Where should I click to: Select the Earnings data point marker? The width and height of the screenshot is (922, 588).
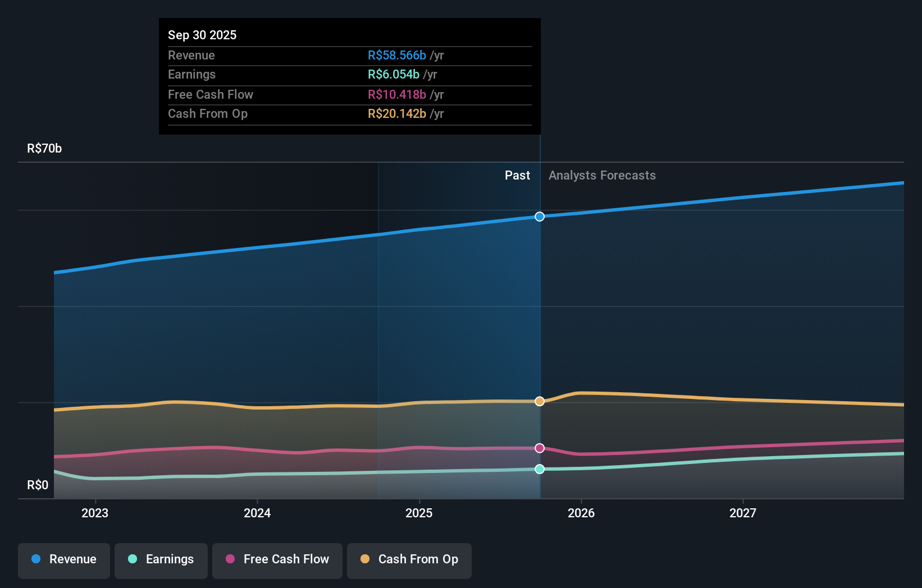[539, 470]
